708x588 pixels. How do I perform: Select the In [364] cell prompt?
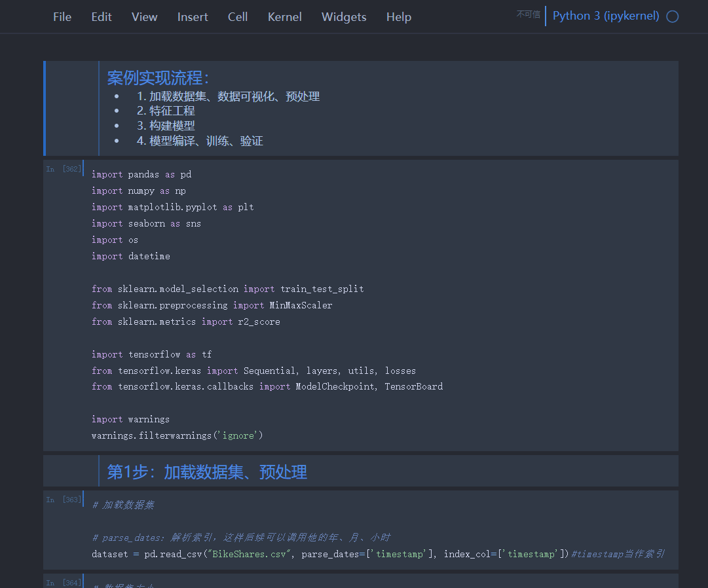64,583
